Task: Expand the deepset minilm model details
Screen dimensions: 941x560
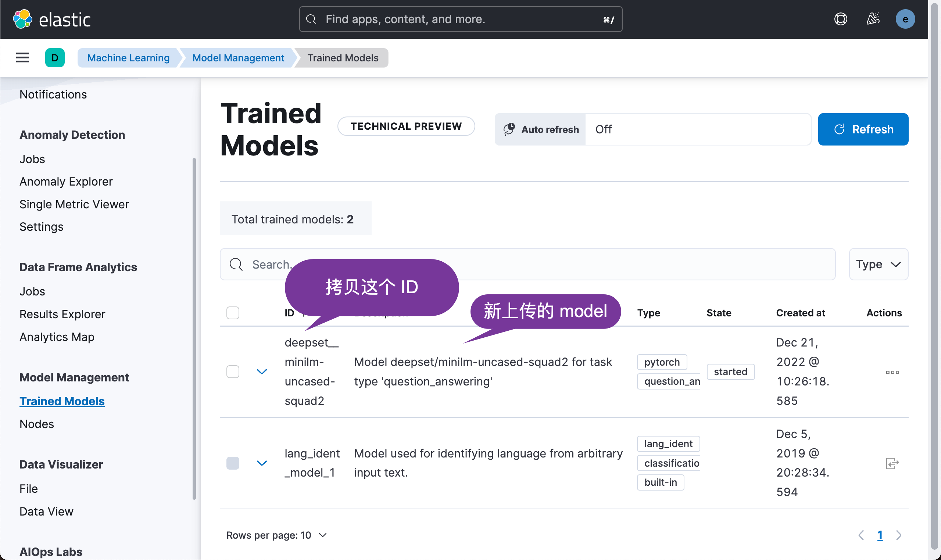Action: [262, 372]
